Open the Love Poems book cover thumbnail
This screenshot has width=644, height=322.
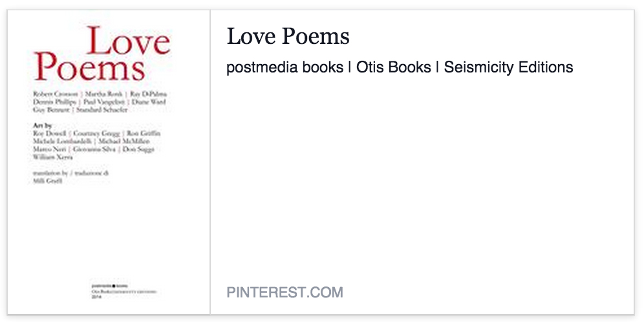pos(109,162)
